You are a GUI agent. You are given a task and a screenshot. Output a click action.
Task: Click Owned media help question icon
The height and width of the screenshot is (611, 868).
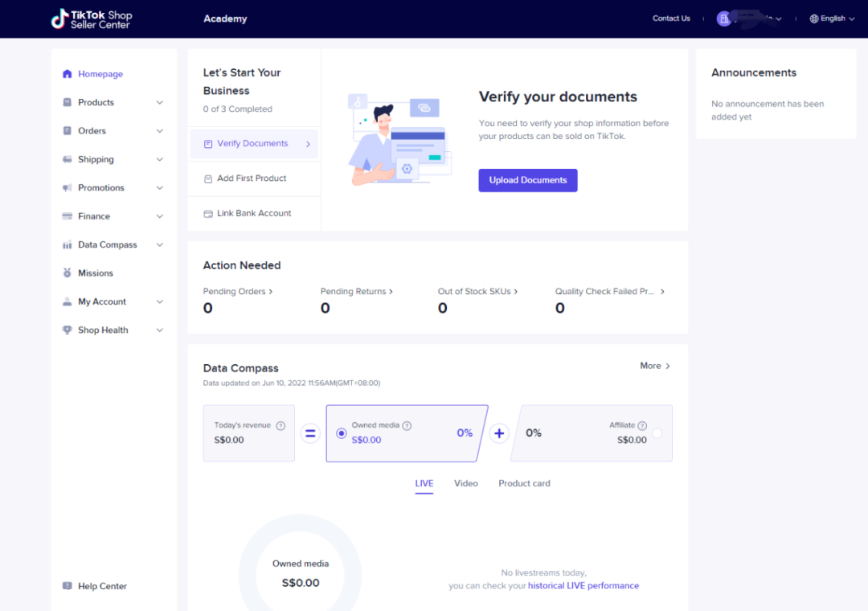pos(407,426)
